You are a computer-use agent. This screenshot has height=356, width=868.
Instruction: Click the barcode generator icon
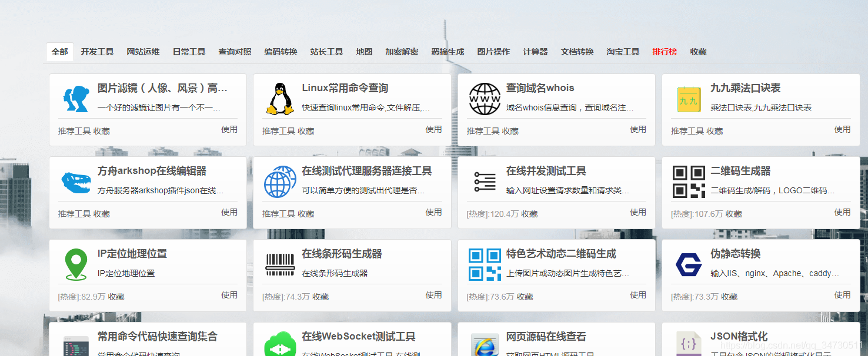pyautogui.click(x=280, y=264)
